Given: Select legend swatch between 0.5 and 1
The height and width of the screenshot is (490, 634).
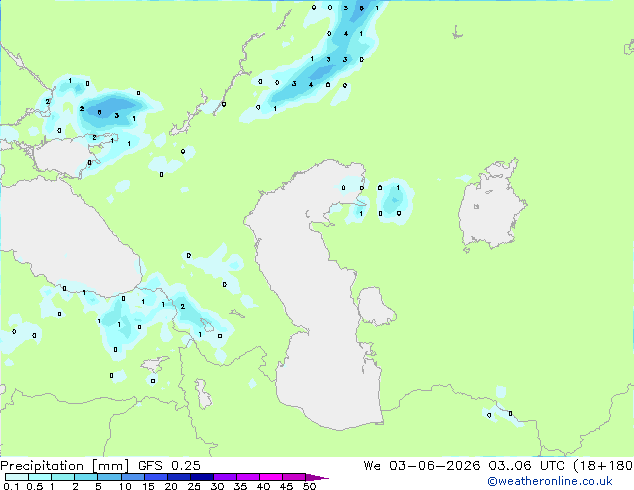Looking at the screenshot, I should pos(40,477).
